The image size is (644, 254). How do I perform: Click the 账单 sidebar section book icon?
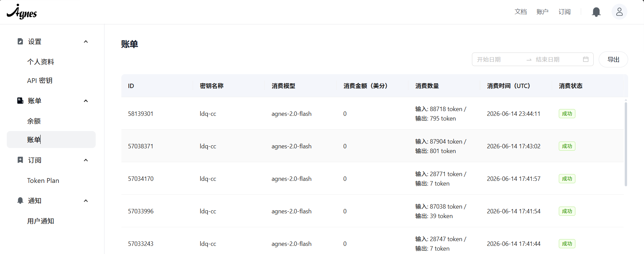pyautogui.click(x=20, y=101)
